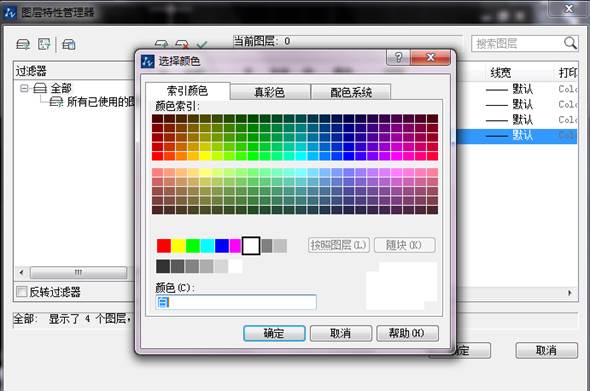Click the layer list scroll right arrow
590x391 pixels.
pos(570,292)
